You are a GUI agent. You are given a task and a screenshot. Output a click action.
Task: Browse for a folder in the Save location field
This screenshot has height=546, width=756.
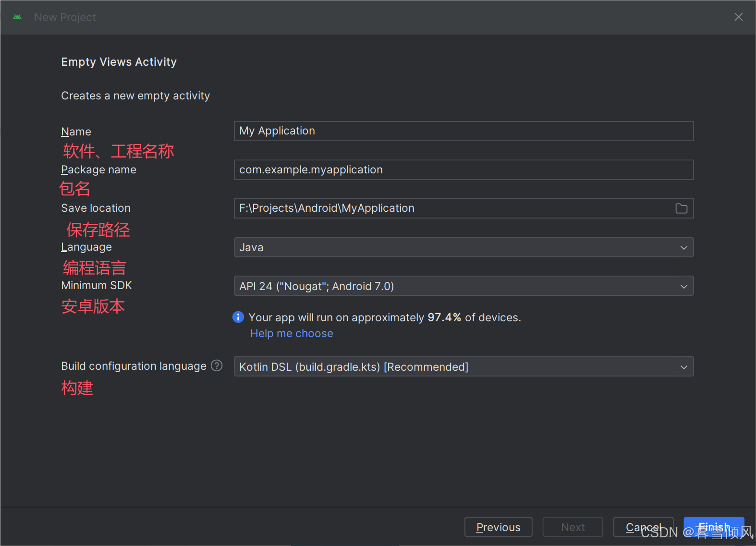pyautogui.click(x=681, y=208)
